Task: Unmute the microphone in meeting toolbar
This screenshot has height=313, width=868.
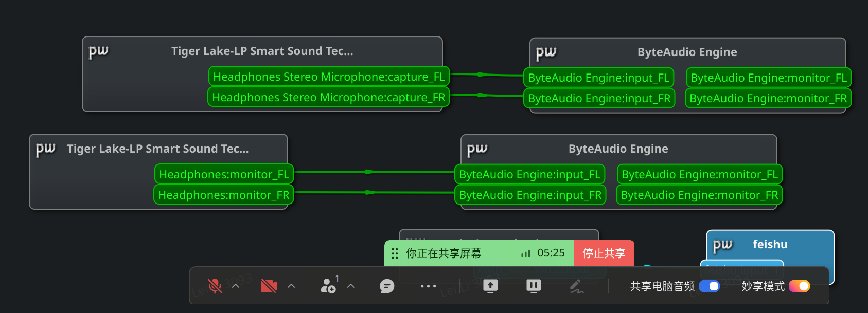Action: tap(215, 286)
